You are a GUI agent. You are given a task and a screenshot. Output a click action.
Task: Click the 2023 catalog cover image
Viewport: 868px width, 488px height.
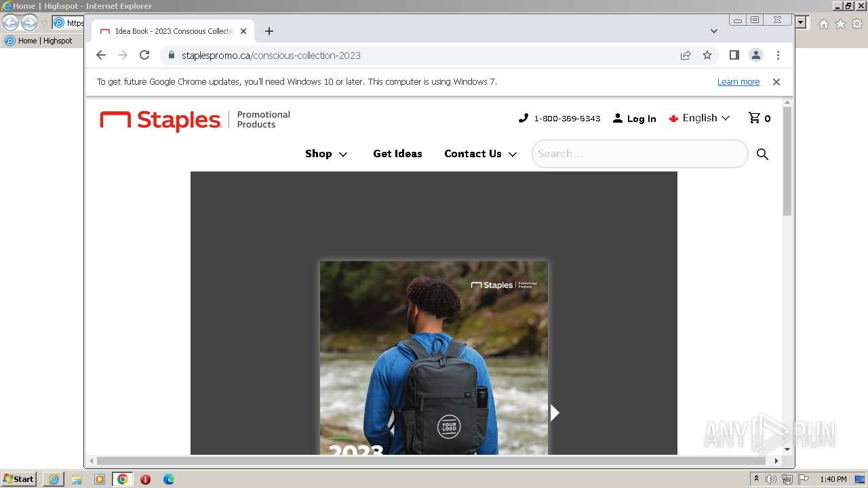tap(434, 358)
